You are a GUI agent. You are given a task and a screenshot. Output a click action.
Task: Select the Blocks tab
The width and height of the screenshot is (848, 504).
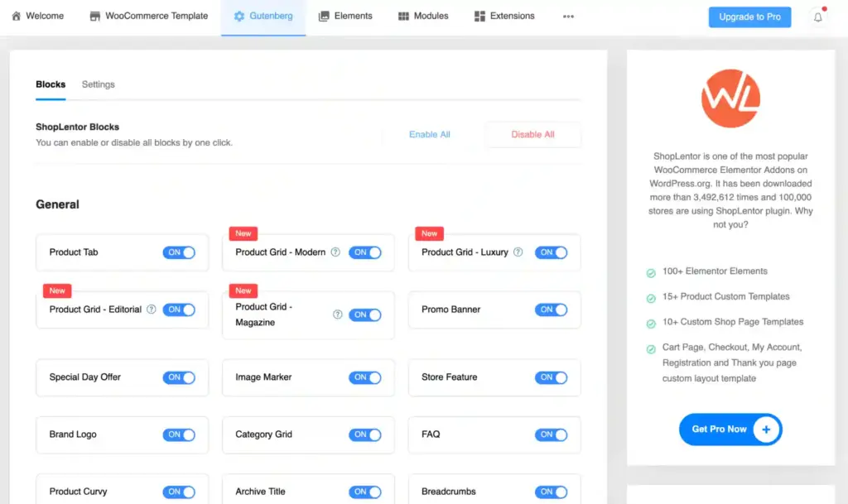tap(51, 84)
